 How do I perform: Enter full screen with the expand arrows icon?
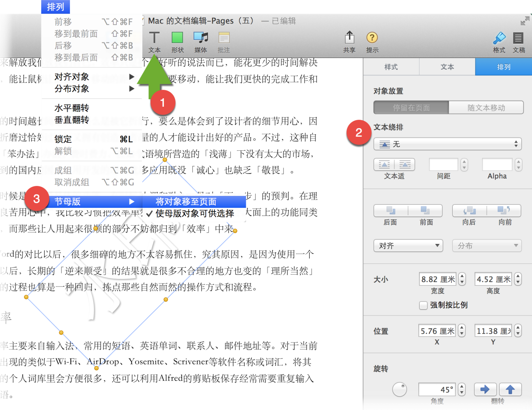coord(525,21)
